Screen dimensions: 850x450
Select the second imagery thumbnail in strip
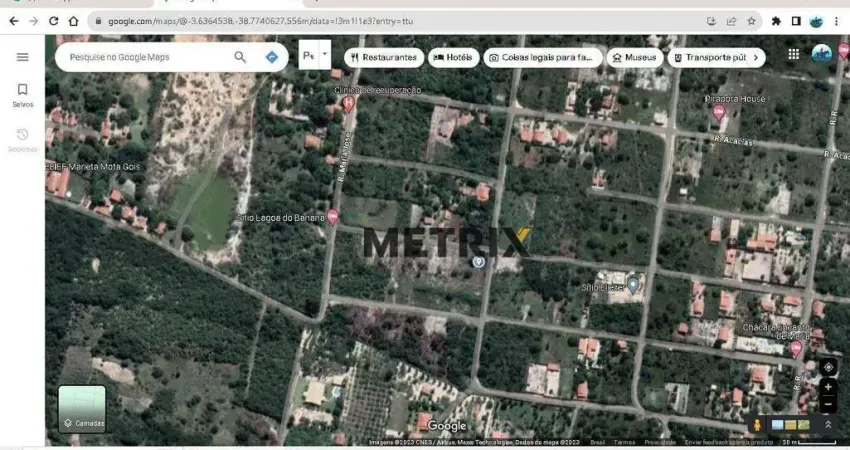coord(790,425)
